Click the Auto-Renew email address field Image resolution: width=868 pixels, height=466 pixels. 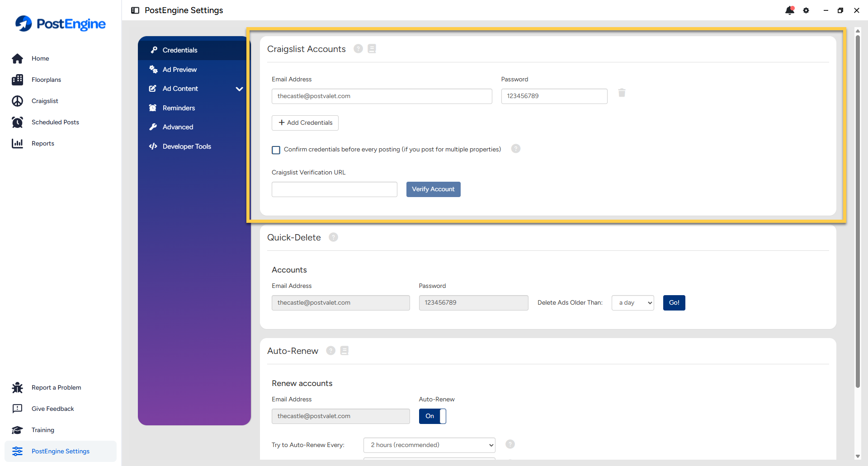[x=341, y=416]
